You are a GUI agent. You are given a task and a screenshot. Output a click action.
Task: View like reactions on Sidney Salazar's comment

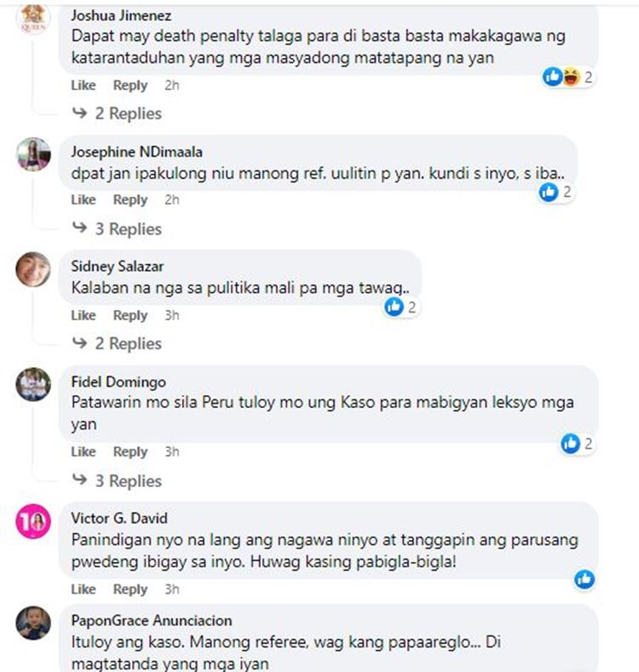pyautogui.click(x=401, y=307)
